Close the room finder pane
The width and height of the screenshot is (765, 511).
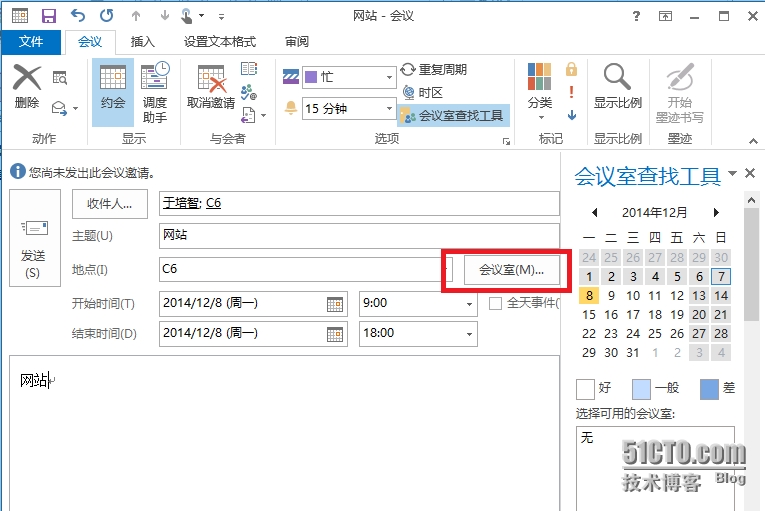point(750,173)
